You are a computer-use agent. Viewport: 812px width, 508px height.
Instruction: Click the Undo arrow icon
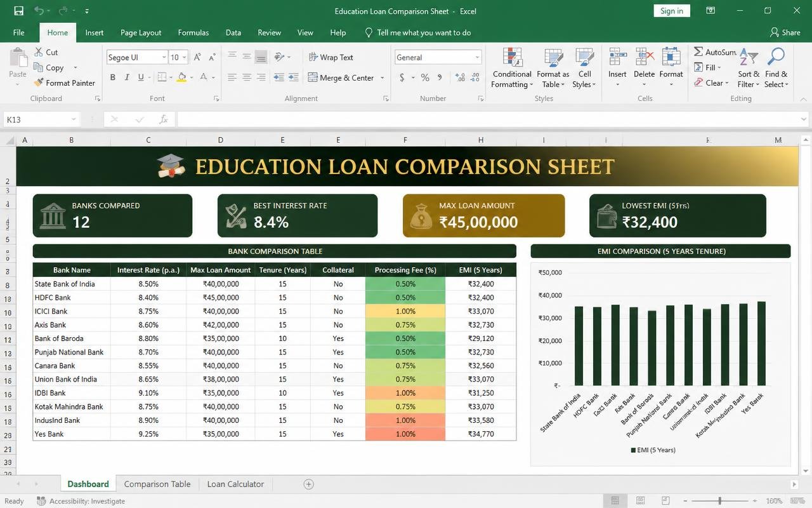coord(39,11)
